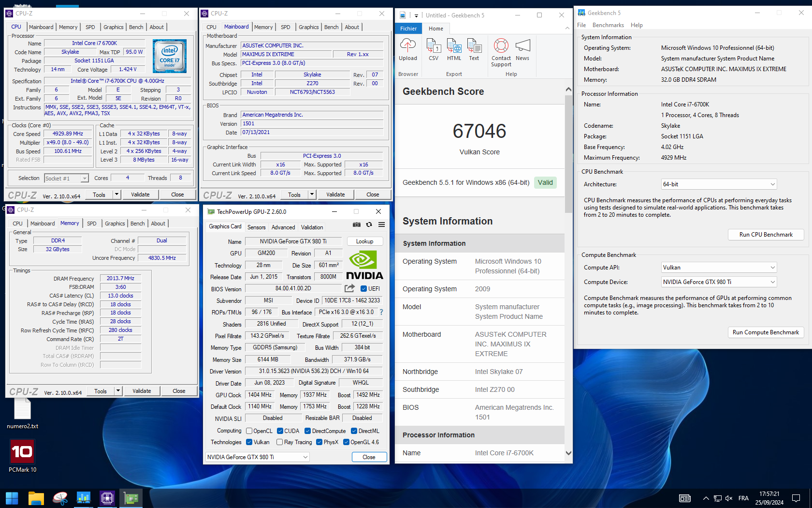Open the numero2.txt desktop file
The image size is (812, 508).
coord(22,414)
